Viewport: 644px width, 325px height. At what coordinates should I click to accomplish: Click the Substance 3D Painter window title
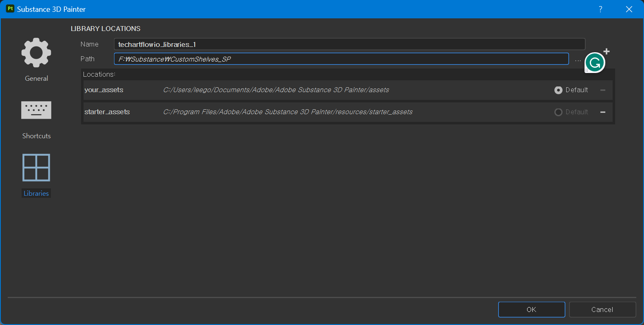click(x=51, y=9)
